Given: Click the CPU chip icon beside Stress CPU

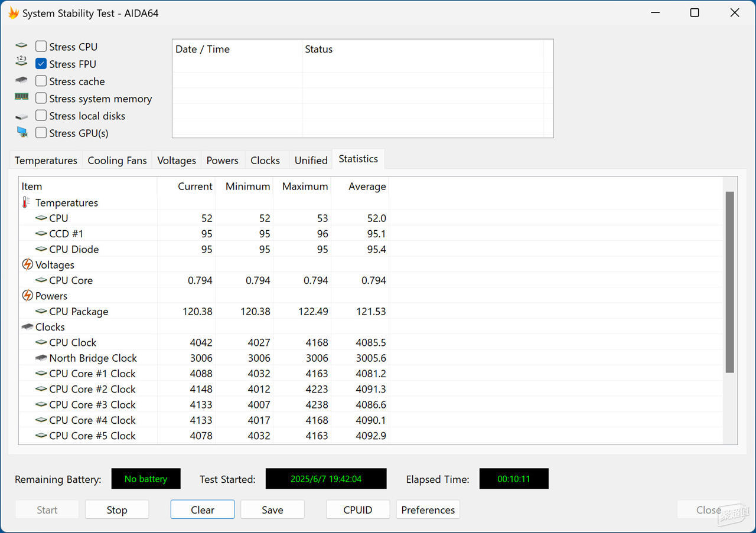Looking at the screenshot, I should 21,46.
